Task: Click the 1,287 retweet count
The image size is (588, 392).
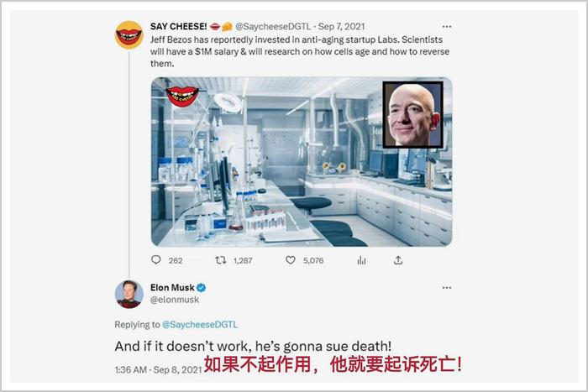Action: pyautogui.click(x=243, y=260)
